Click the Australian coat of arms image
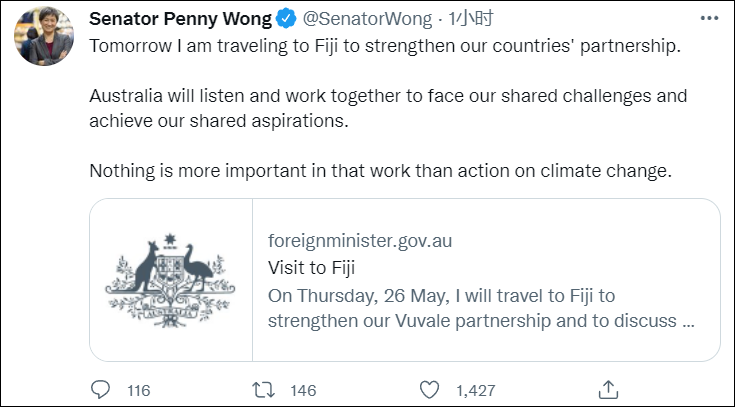Viewport: 735px width, 407px height. 171,279
